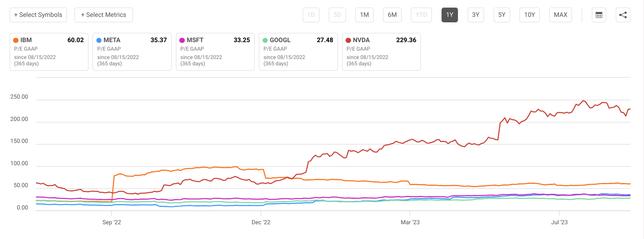Click the blue META color dot
644x239 pixels.
click(99, 40)
